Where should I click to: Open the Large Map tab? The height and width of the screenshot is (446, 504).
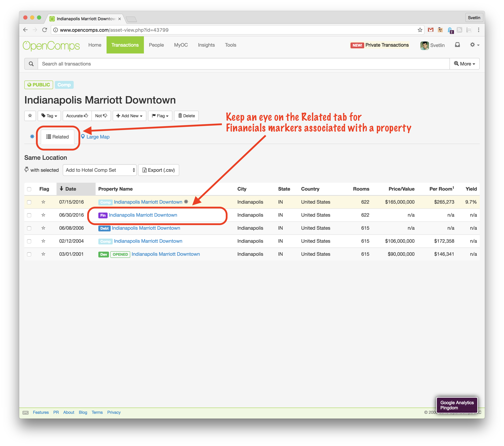95,137
